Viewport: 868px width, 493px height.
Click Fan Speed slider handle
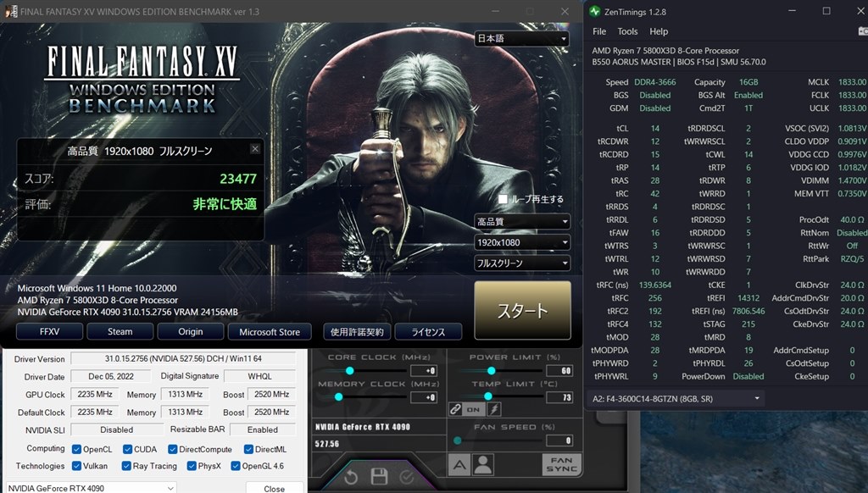pyautogui.click(x=457, y=440)
